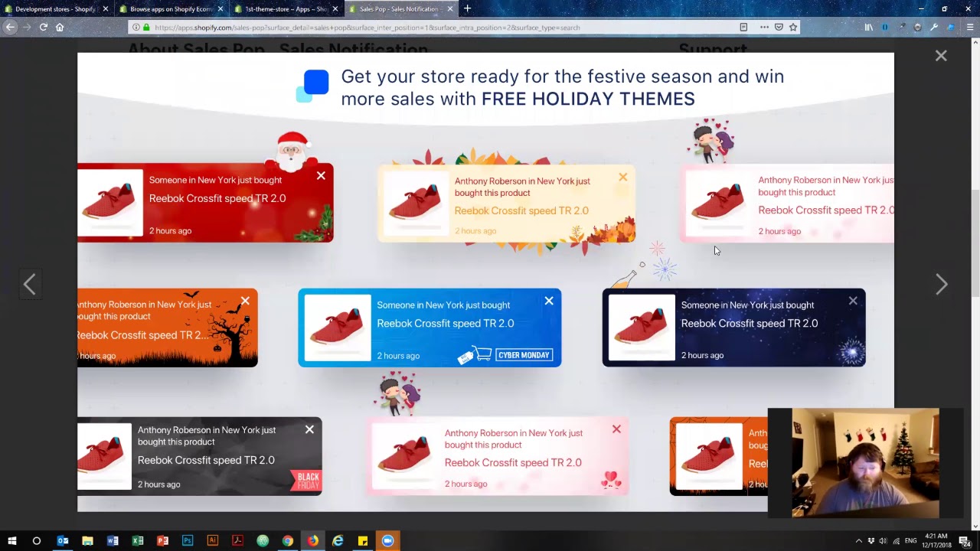Launch Word from the taskbar
The height and width of the screenshot is (551, 980).
[x=113, y=541]
